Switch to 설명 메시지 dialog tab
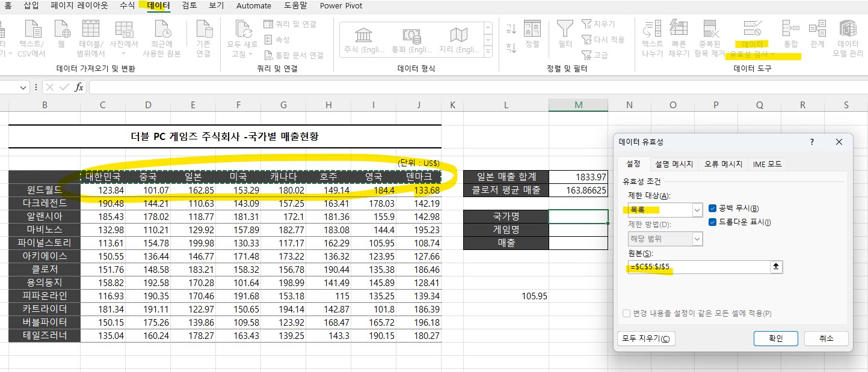Screen dimensions: 868x372 tap(674, 164)
